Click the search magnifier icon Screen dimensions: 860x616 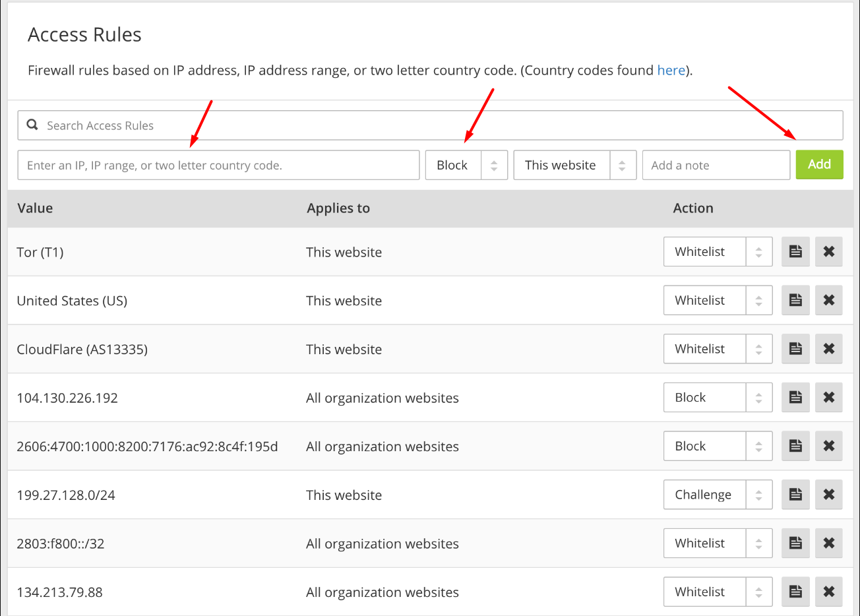(32, 125)
